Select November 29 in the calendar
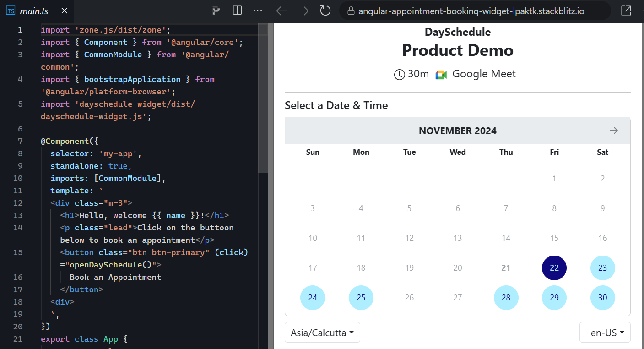This screenshot has width=644, height=349. click(x=554, y=298)
